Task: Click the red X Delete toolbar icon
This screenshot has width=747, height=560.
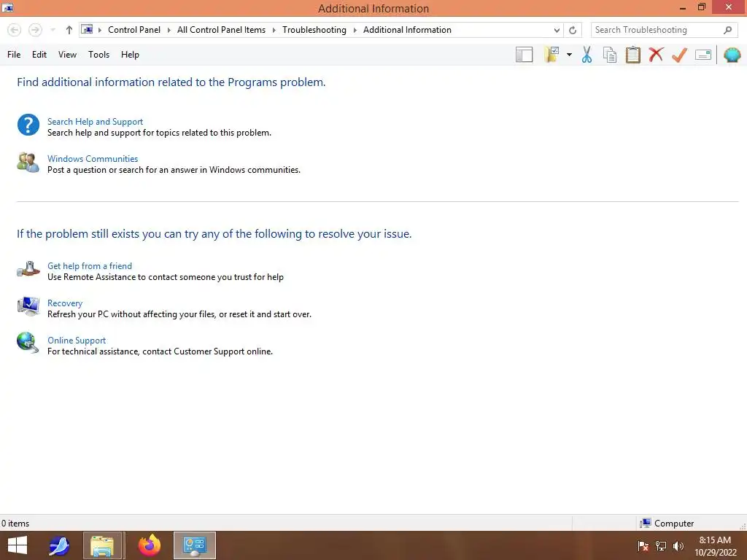Action: coord(656,54)
